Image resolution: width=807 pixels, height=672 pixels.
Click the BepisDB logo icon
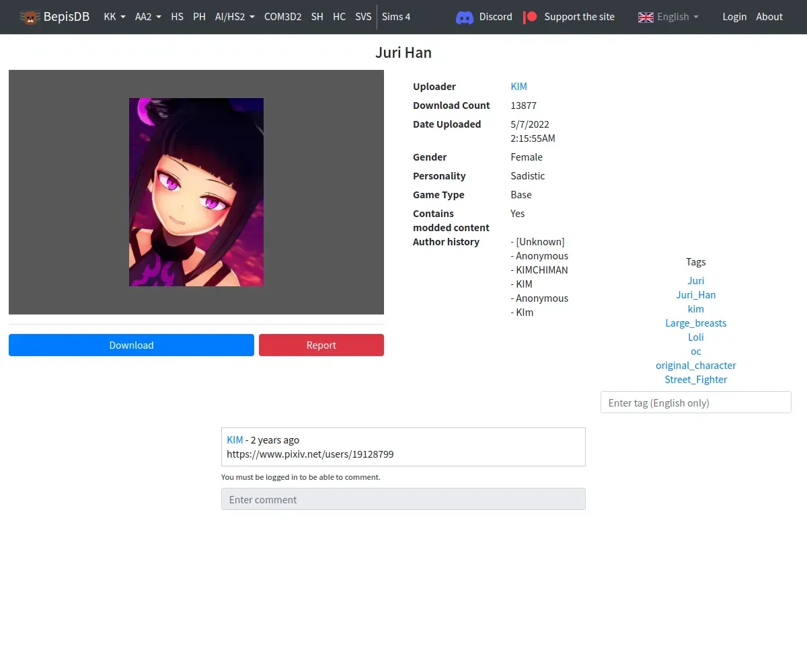30,17
